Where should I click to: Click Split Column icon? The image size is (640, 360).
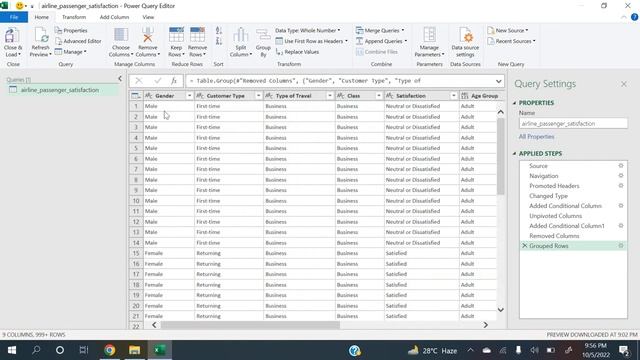point(241,36)
